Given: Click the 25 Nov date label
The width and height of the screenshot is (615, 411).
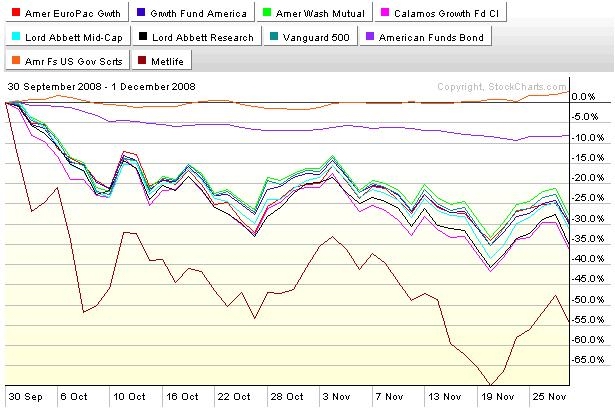Looking at the screenshot, I should click(549, 396).
